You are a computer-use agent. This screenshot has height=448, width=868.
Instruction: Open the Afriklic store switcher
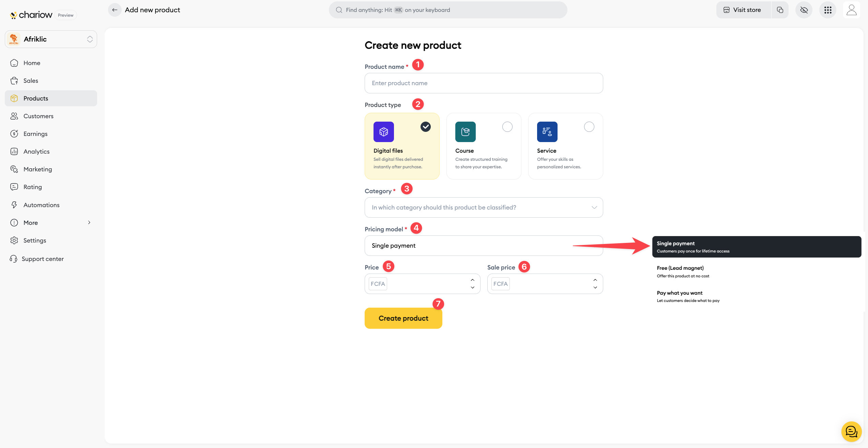51,39
